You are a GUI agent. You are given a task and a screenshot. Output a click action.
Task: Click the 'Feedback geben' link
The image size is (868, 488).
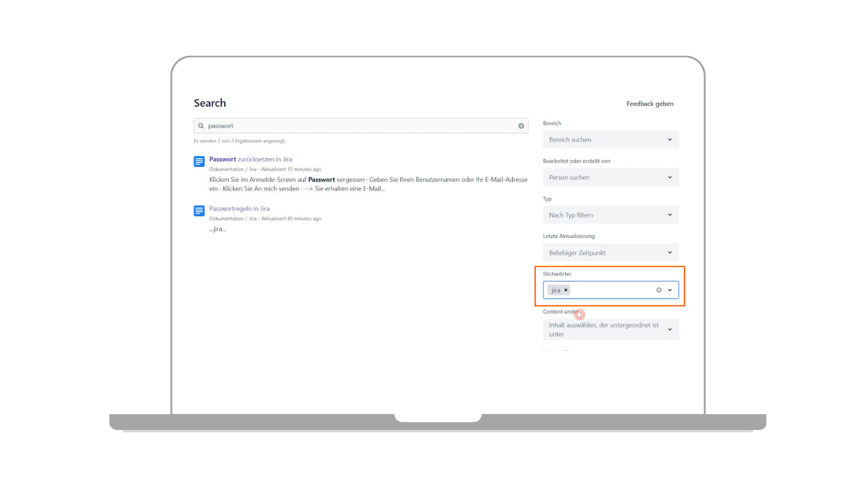coord(649,104)
